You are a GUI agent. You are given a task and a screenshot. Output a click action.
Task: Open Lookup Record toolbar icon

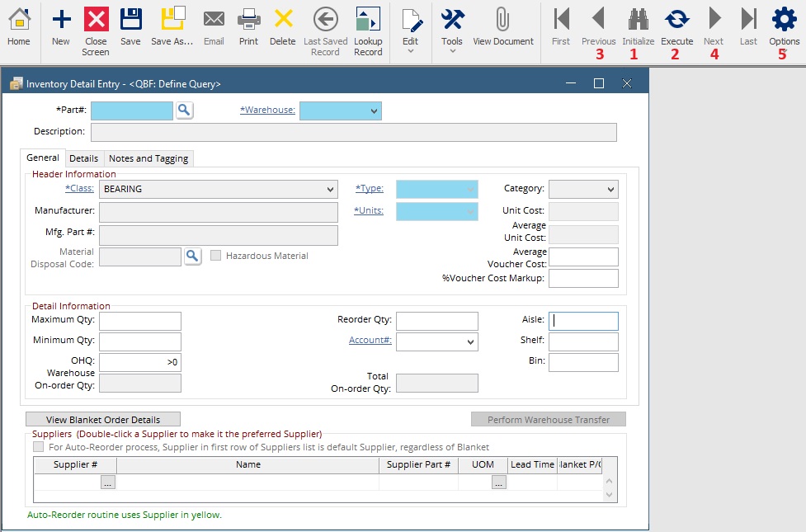coord(368,19)
